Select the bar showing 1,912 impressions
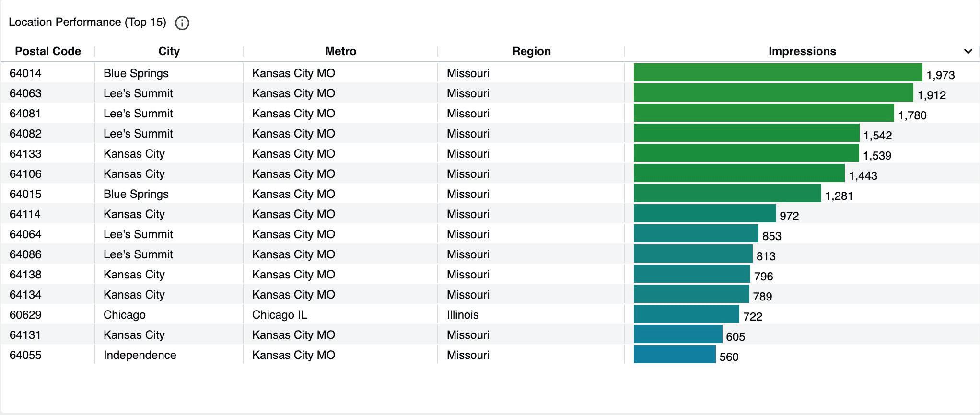This screenshot has width=980, height=415. click(773, 93)
